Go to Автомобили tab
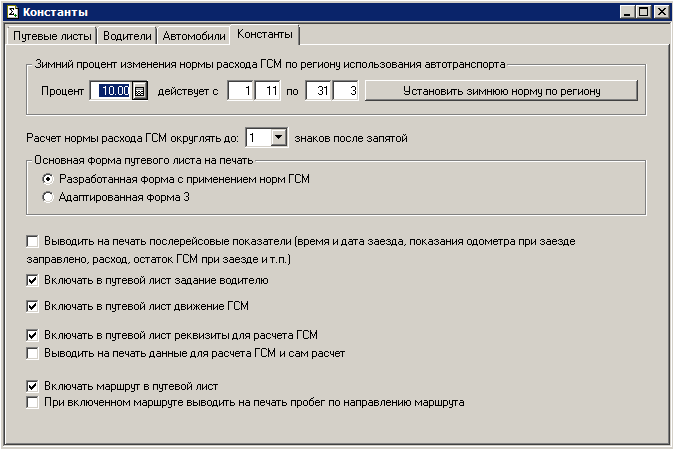The image size is (673, 449). tap(194, 36)
